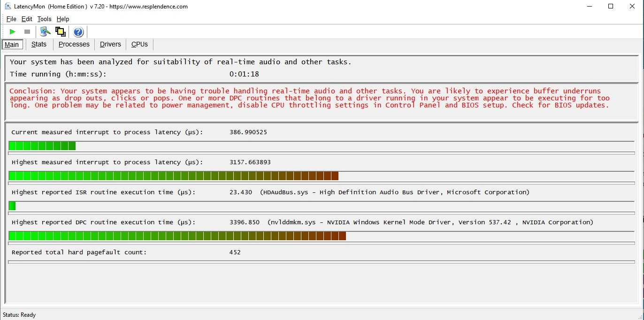Click the hard pagefault count value 452
This screenshot has height=320, width=644.
[235, 252]
